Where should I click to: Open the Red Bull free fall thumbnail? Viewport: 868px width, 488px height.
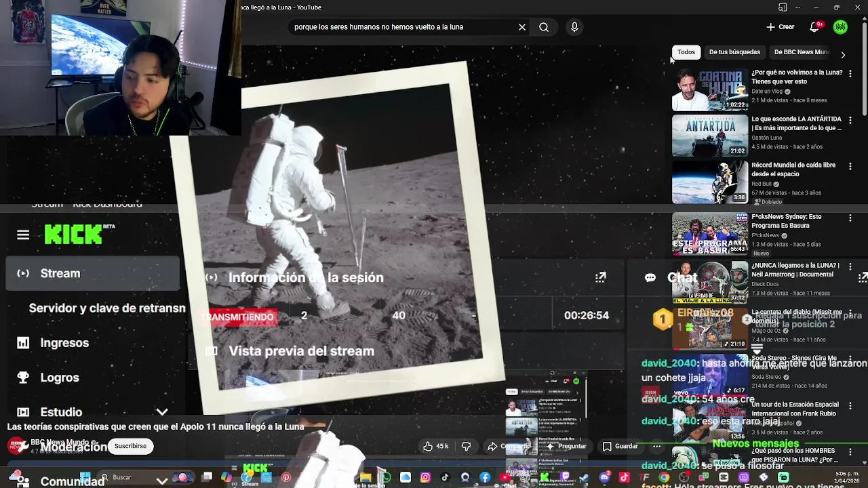tap(709, 182)
